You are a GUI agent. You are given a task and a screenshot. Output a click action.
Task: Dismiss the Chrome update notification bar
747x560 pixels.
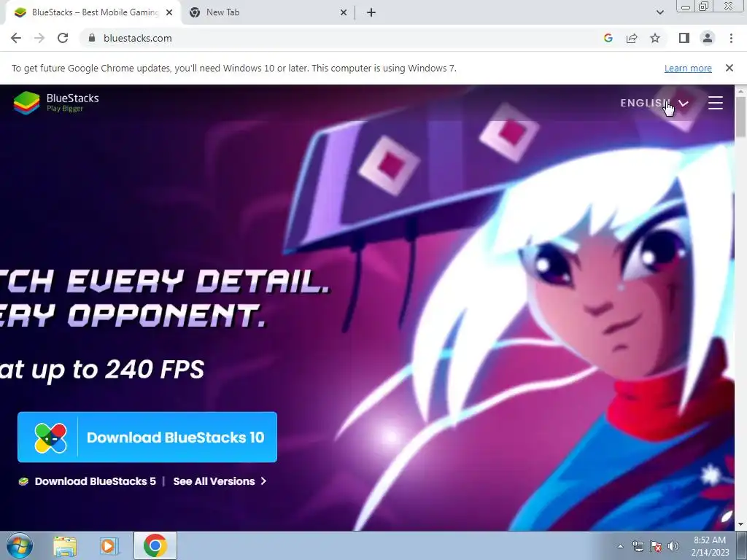[729, 68]
